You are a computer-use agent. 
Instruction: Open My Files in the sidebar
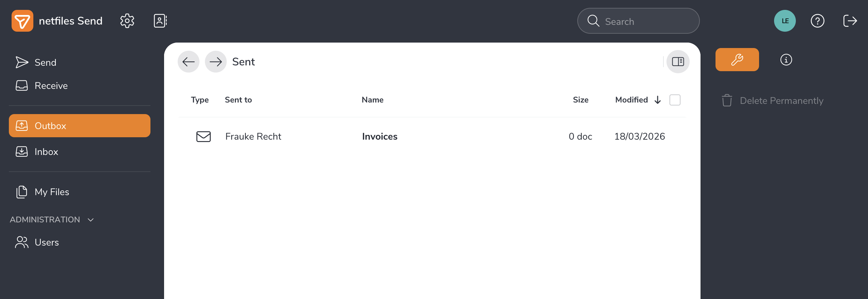pyautogui.click(x=52, y=192)
